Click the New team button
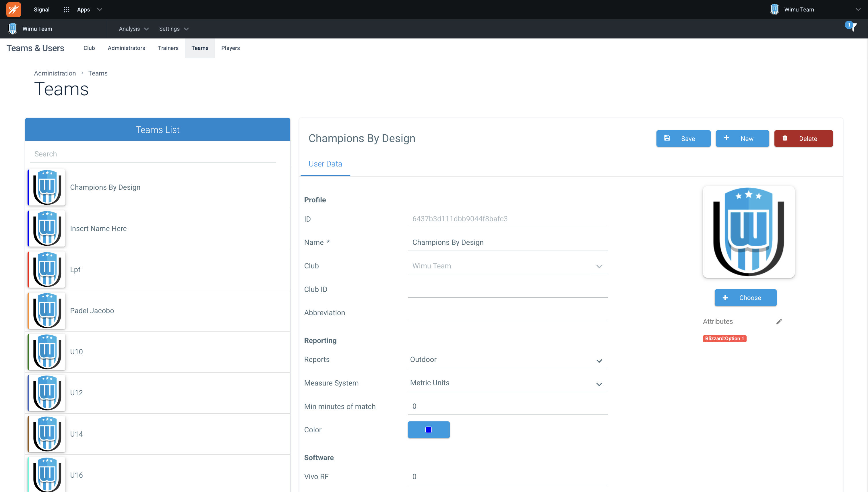This screenshot has height=492, width=868. [x=742, y=139]
